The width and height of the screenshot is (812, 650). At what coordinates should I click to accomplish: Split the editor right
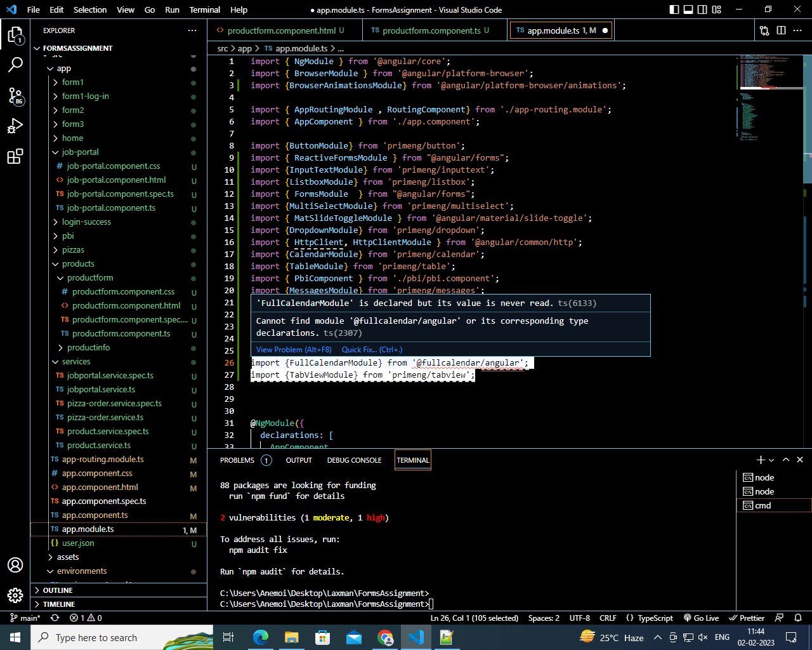coord(781,30)
